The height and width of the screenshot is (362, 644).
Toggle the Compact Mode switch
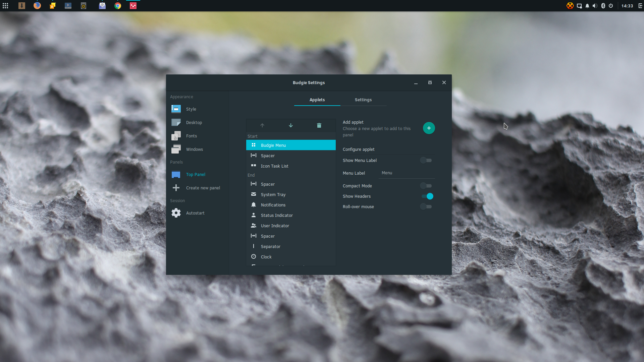[x=426, y=186]
